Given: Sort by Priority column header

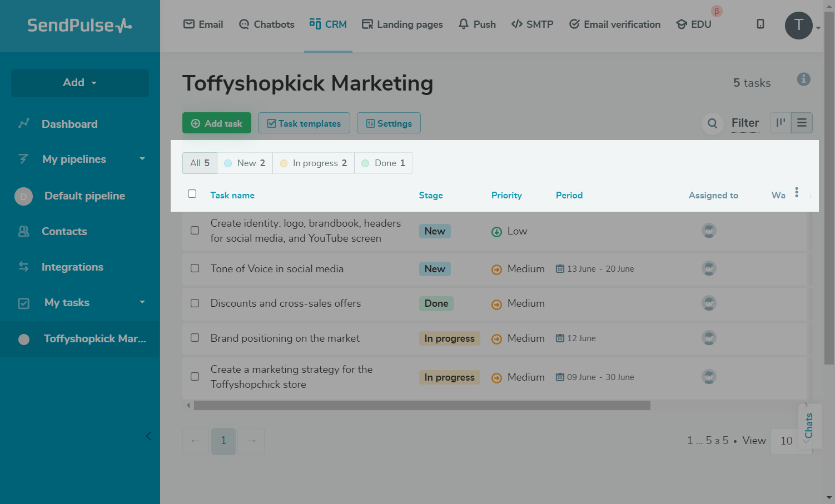Looking at the screenshot, I should coord(506,195).
